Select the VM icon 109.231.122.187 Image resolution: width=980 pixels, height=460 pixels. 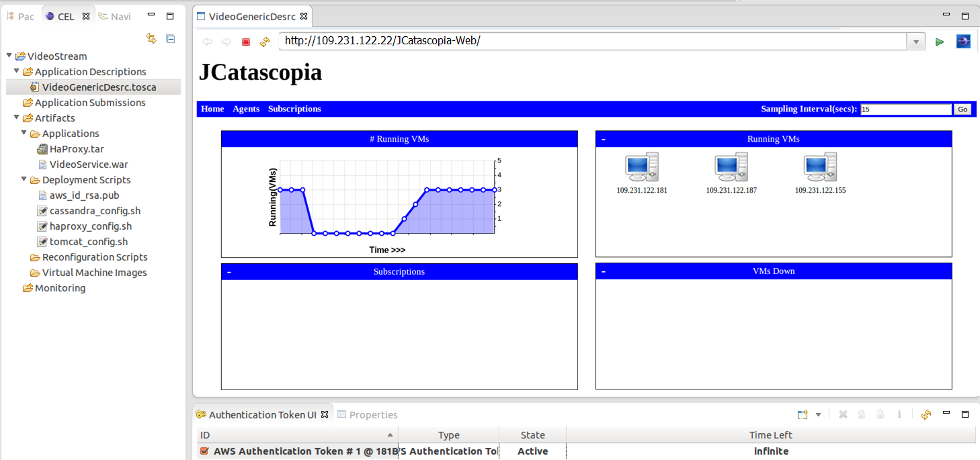tap(731, 167)
